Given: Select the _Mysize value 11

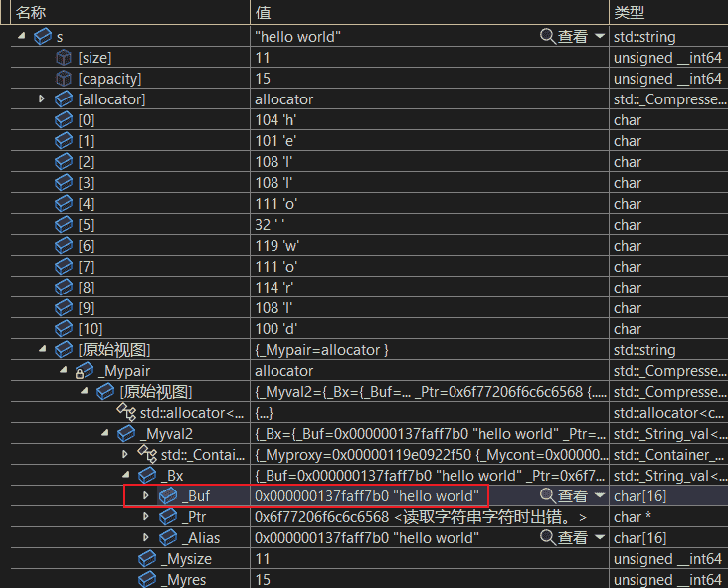Looking at the screenshot, I should tap(263, 559).
